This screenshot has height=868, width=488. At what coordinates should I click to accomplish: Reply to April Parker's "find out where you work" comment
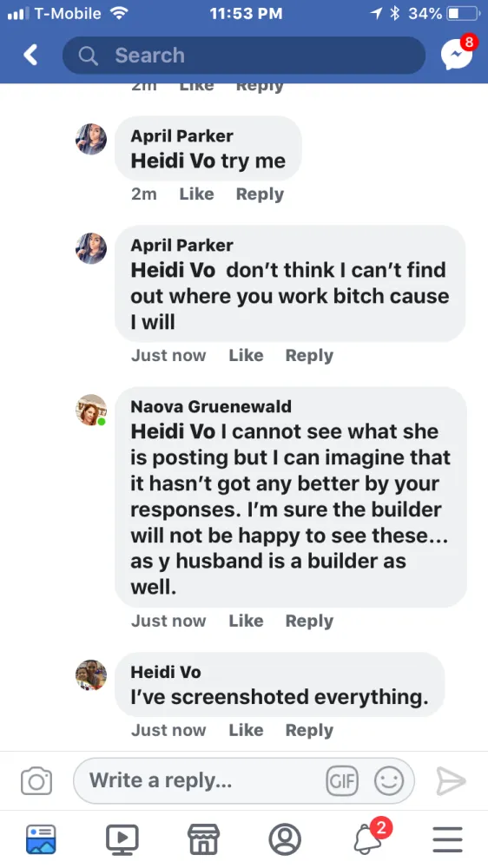click(x=309, y=355)
